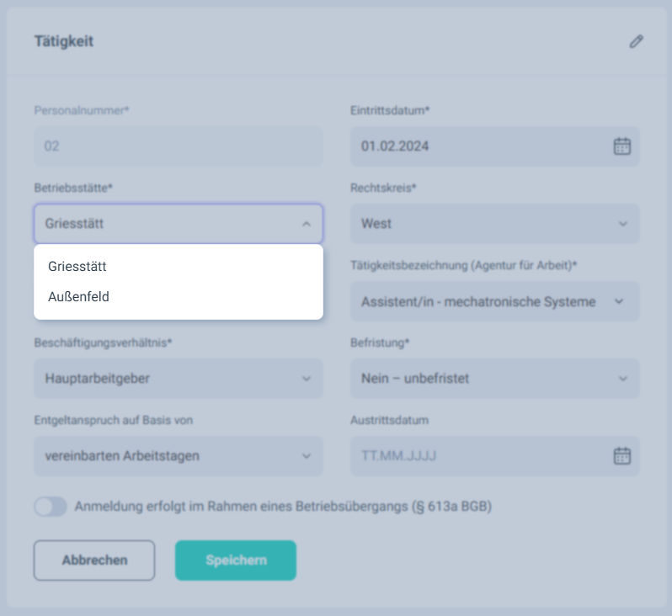The image size is (672, 616).
Task: Click the Rechtskreis chevron arrow
Action: coord(623,224)
